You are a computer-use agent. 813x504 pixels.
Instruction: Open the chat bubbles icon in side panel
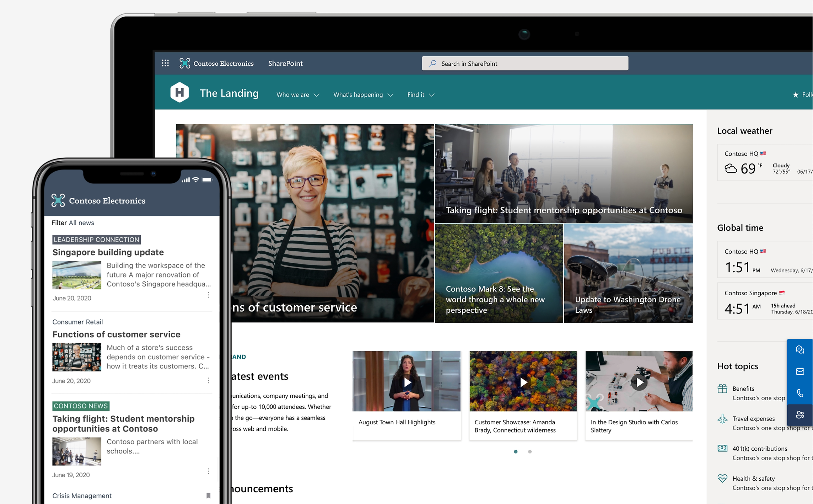click(x=800, y=349)
